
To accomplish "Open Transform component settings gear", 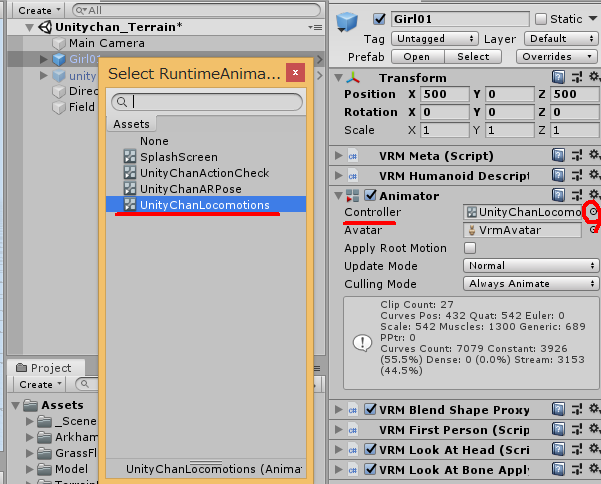I will [594, 77].
